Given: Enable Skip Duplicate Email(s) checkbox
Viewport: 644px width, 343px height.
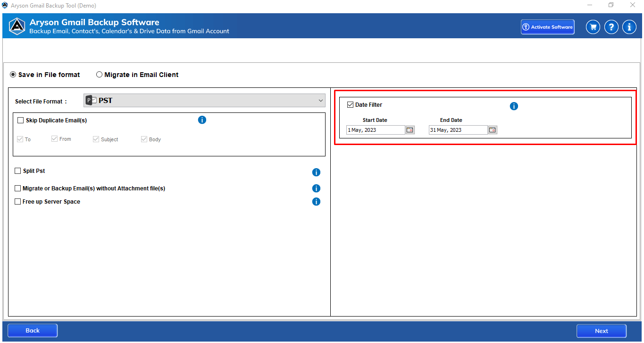Looking at the screenshot, I should (x=21, y=120).
